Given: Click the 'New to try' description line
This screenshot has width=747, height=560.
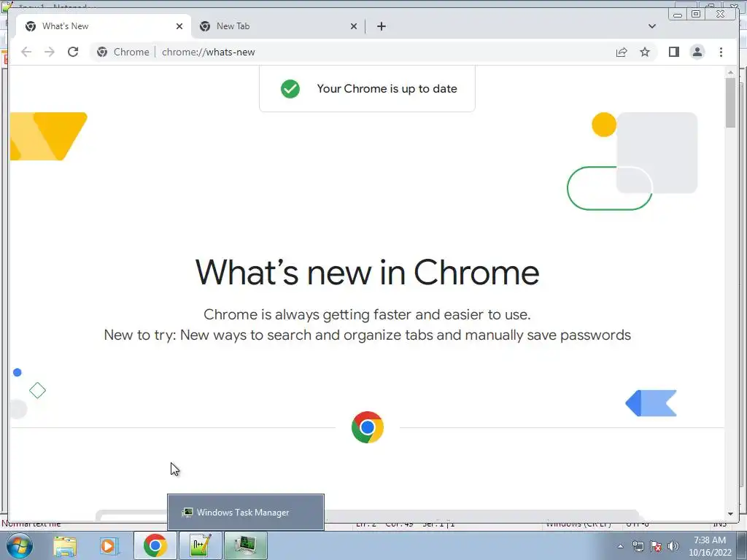Looking at the screenshot, I should [368, 335].
